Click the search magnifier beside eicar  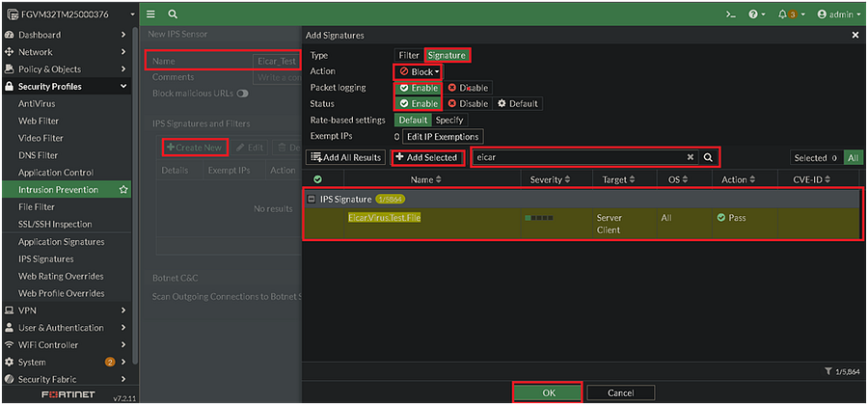click(708, 157)
